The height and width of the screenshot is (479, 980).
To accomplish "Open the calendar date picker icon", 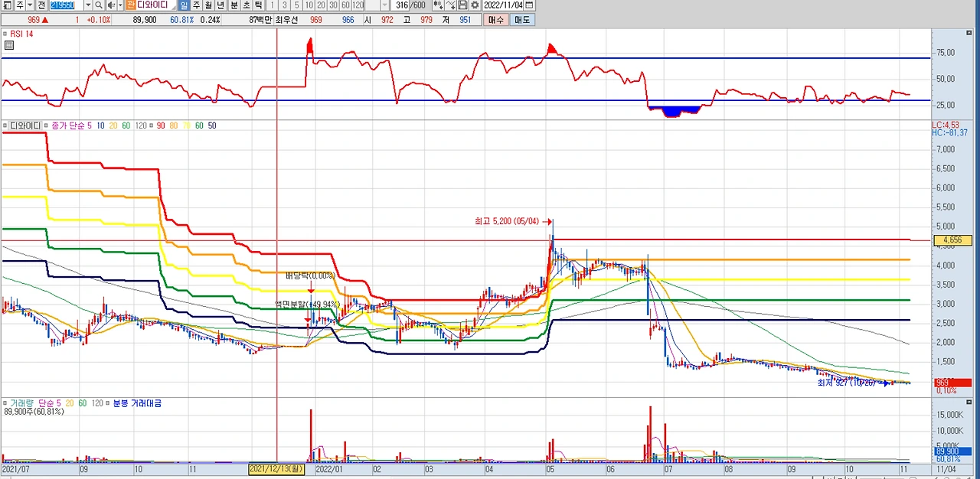I will click(529, 5).
